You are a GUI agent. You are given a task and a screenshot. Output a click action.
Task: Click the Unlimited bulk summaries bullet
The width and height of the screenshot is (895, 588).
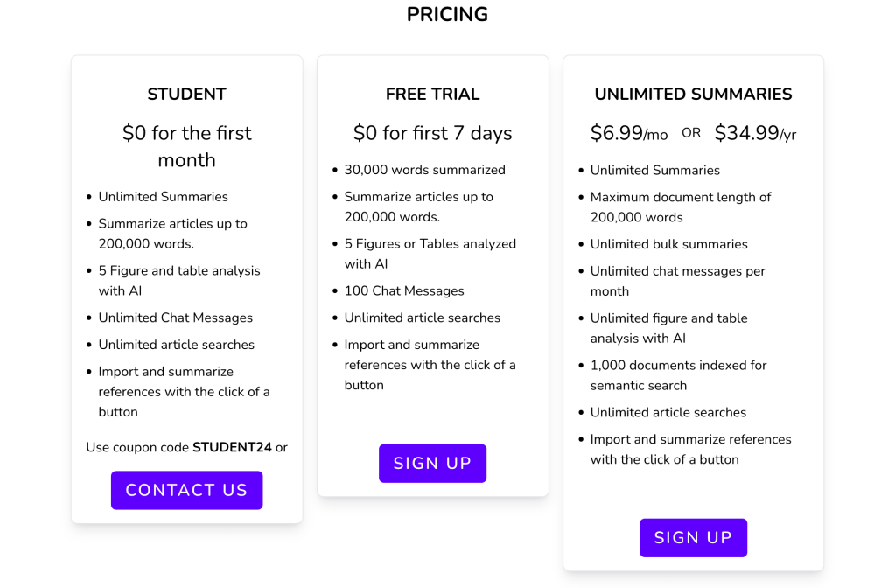(668, 244)
